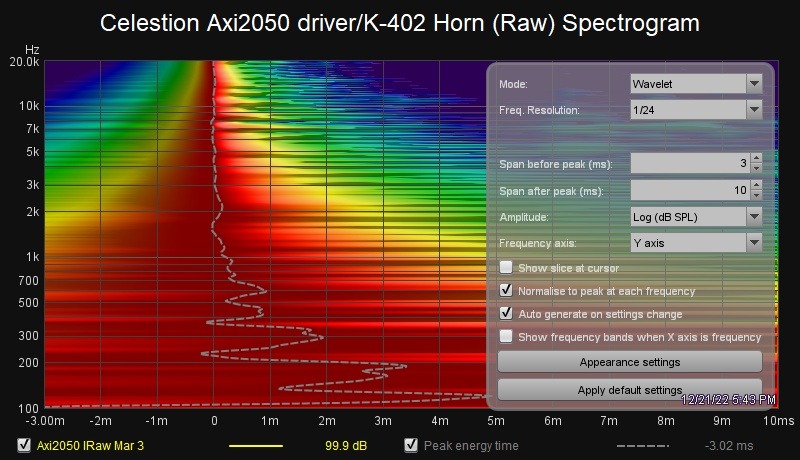Click the 12/21/22 5:43 PM timestamp
800x460 pixels.
[x=728, y=399]
